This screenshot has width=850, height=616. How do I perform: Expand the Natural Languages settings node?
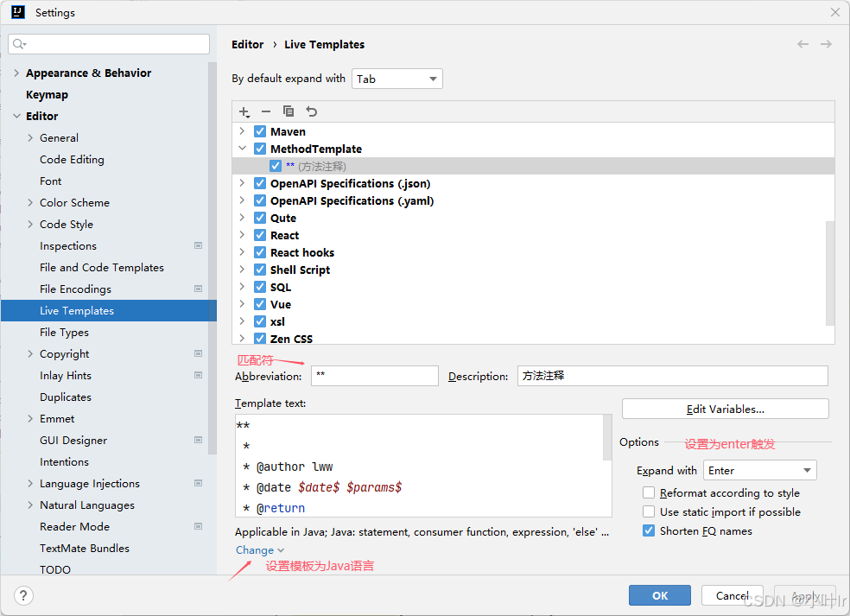coord(30,505)
